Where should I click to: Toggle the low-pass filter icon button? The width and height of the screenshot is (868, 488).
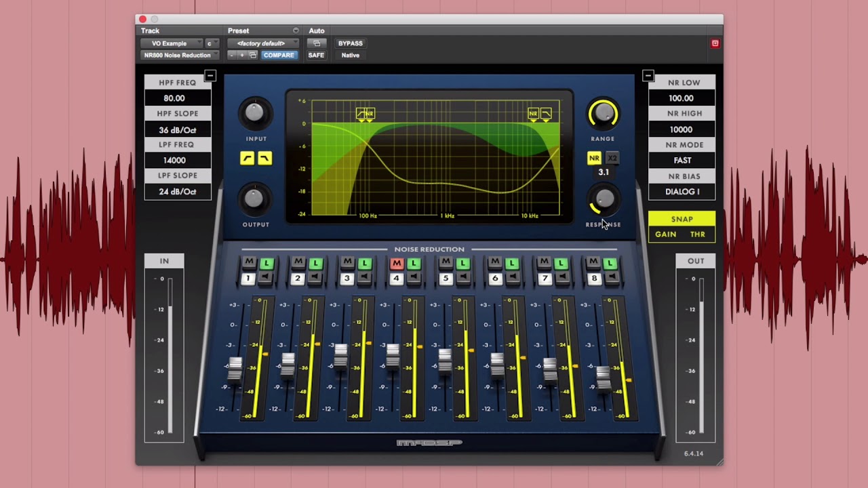click(264, 158)
